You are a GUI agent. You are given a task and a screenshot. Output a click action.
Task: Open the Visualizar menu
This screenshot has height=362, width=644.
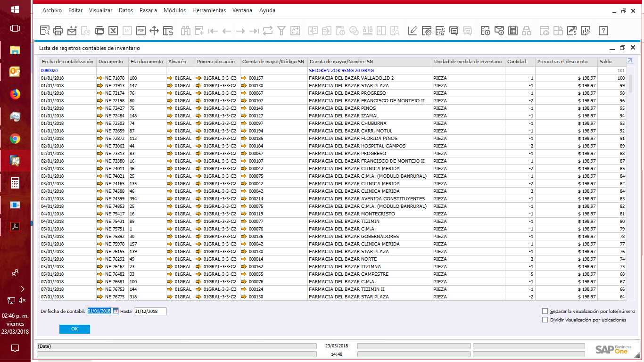100,10
